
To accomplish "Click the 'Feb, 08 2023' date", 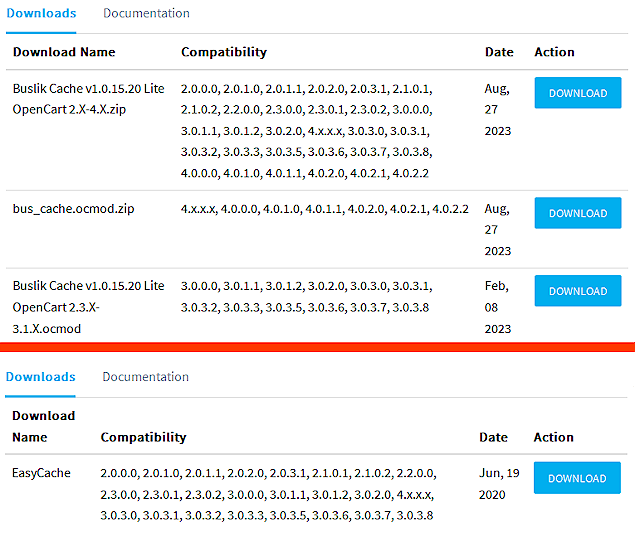I will pos(498,307).
